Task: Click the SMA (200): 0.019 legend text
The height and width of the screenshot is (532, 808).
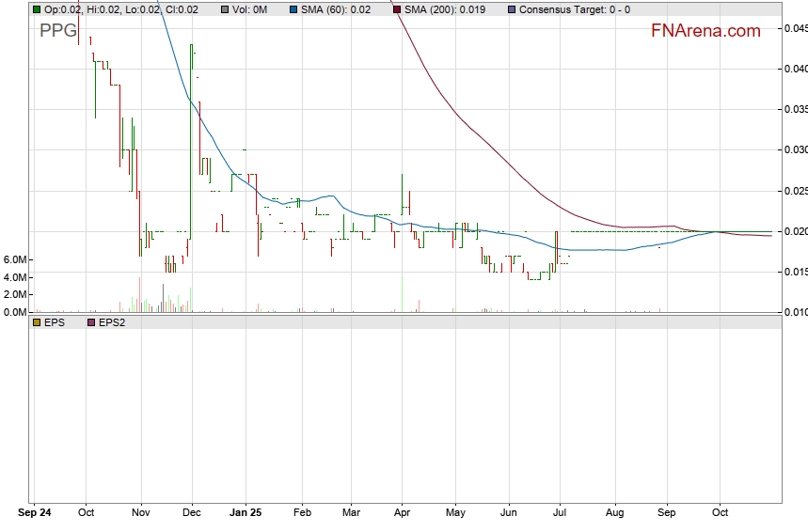Action: 446,9
